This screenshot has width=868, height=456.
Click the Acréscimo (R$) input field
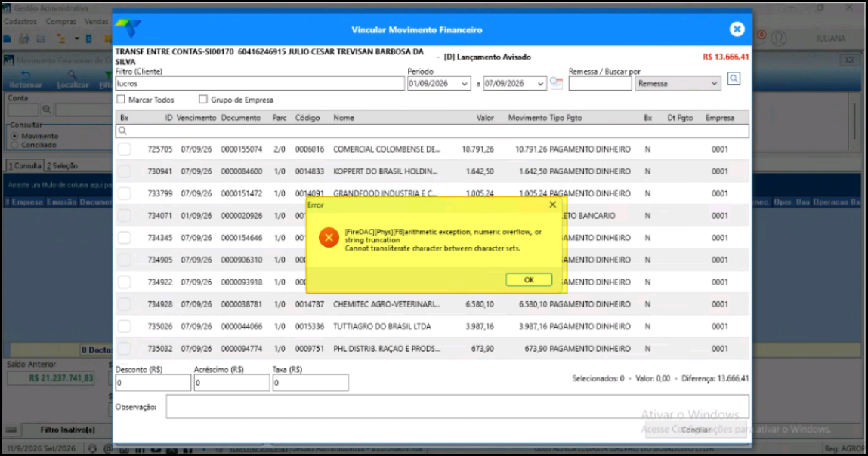[x=231, y=383]
